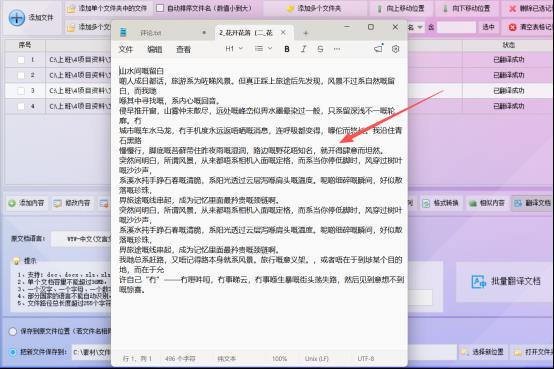Viewport: 554px width, 369px height.
Task: Click the input field left of 选中
Action: (457, 27)
